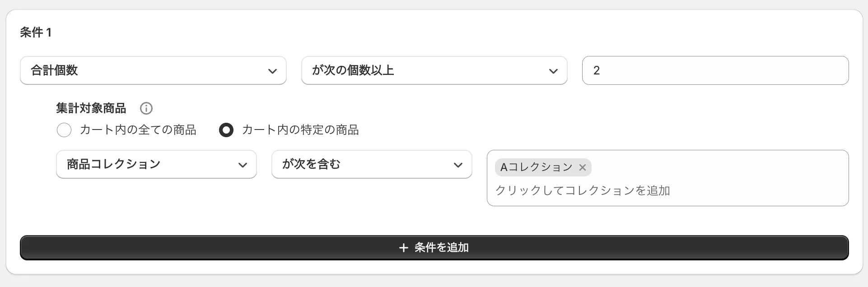Expand the が次を含む condition dropdown
868x287 pixels.
[x=371, y=164]
